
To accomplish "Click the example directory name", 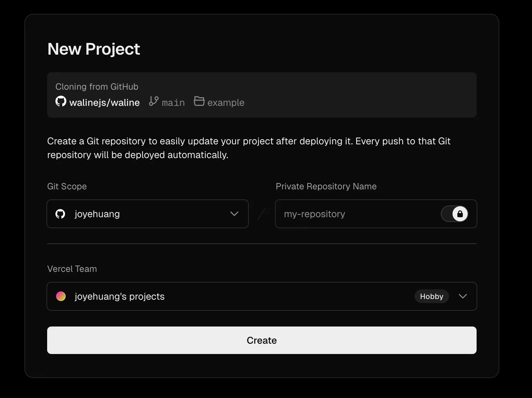I will (x=226, y=103).
